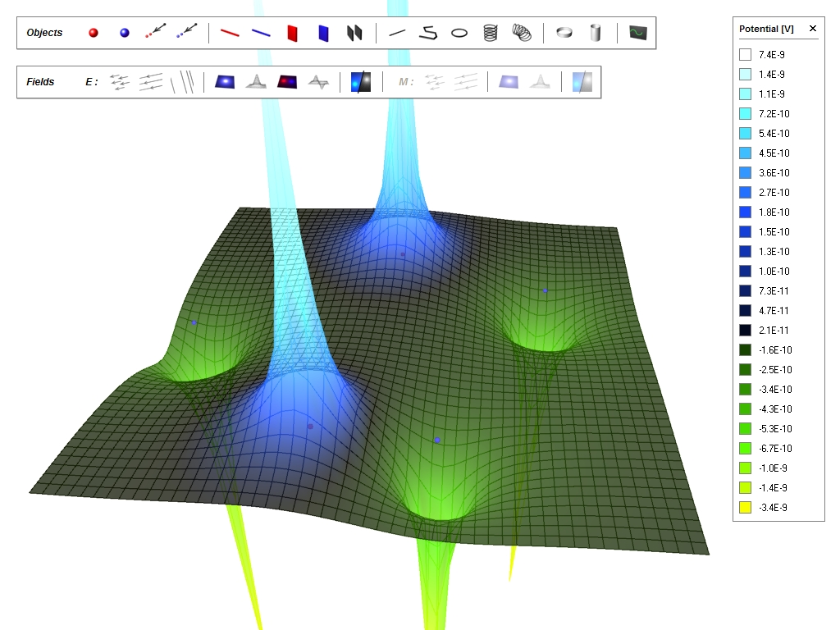Toggle E field color contrast display
Screen dimensions: 840x630
(x=361, y=82)
